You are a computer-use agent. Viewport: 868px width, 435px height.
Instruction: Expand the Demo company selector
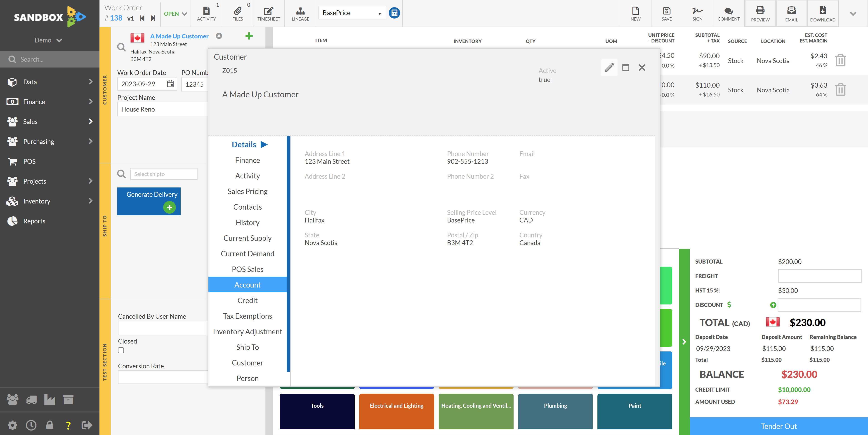(48, 40)
